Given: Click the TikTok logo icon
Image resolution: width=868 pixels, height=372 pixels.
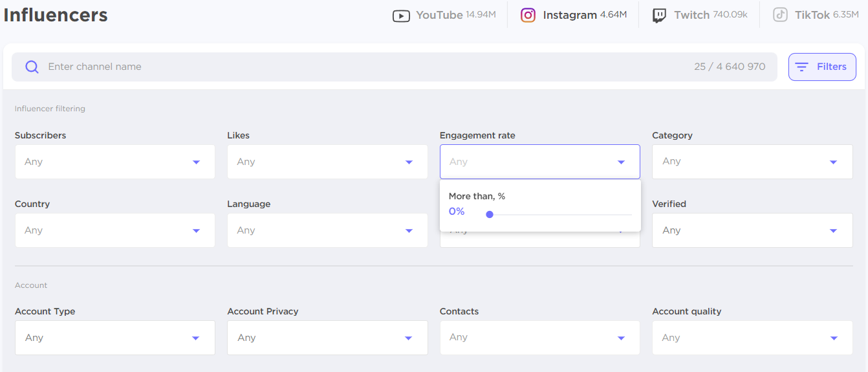Looking at the screenshot, I should tap(781, 15).
